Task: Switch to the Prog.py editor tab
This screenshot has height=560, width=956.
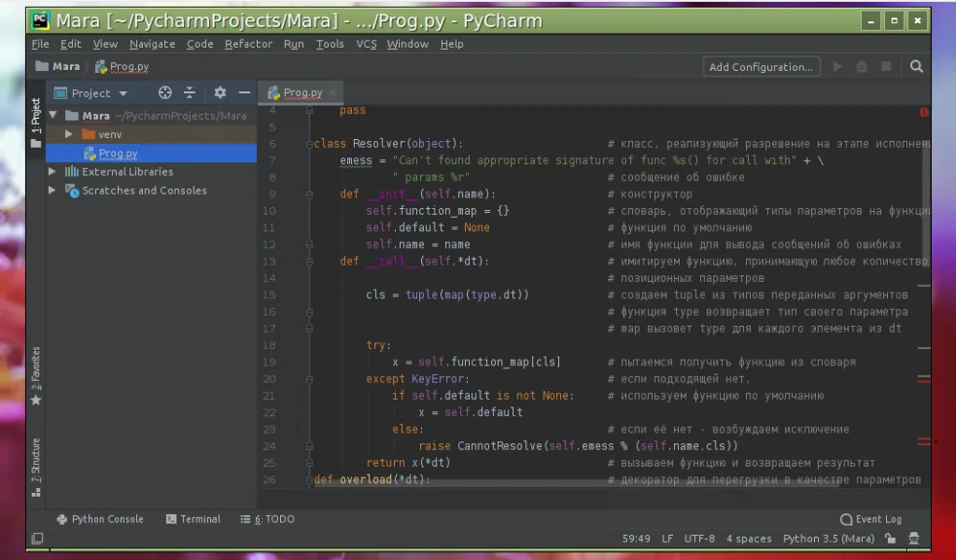Action: [x=301, y=93]
